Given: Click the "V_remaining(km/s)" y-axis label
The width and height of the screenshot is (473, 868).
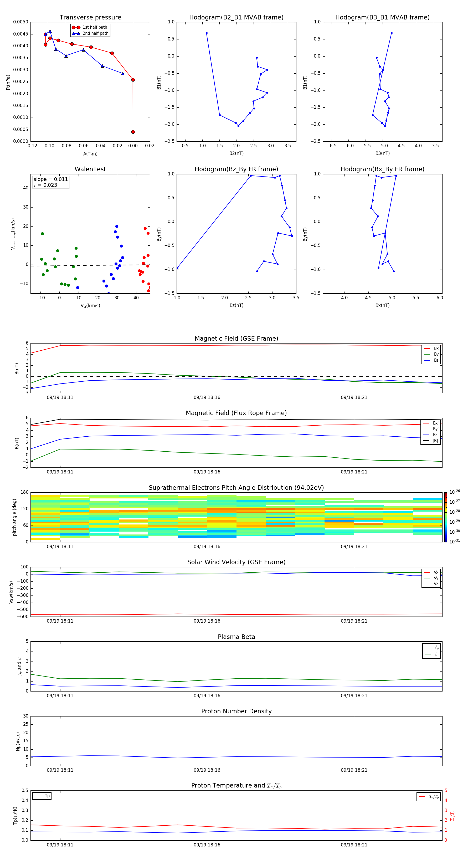Looking at the screenshot, I should pyautogui.click(x=13, y=234).
